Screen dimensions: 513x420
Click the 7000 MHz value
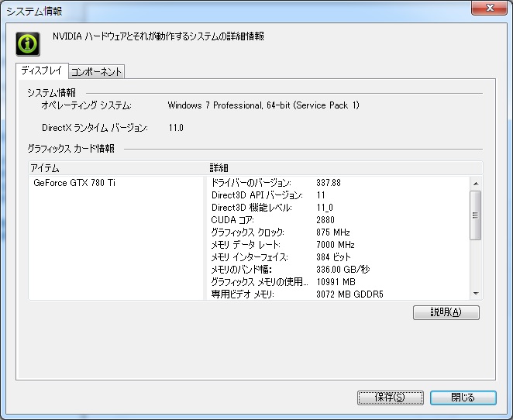pyautogui.click(x=336, y=245)
